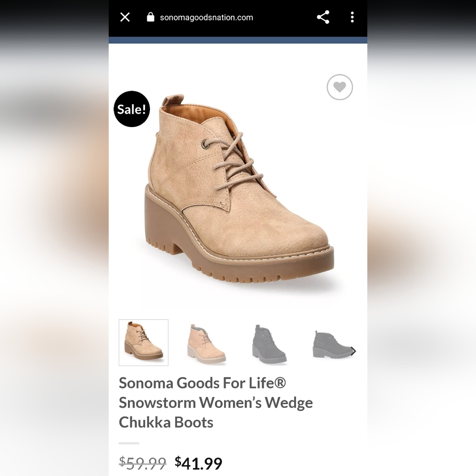The height and width of the screenshot is (476, 476).
Task: Click the sonomagoodsnation.com address text
Action: 206,18
